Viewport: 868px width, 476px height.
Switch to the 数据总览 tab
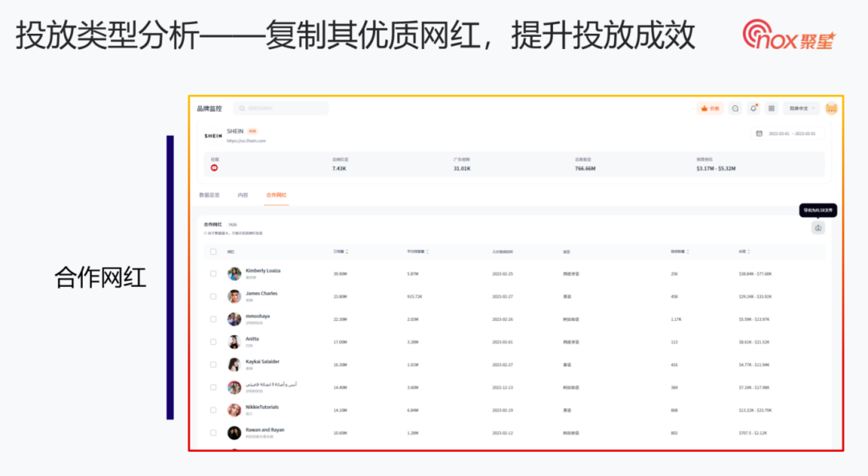pos(208,195)
